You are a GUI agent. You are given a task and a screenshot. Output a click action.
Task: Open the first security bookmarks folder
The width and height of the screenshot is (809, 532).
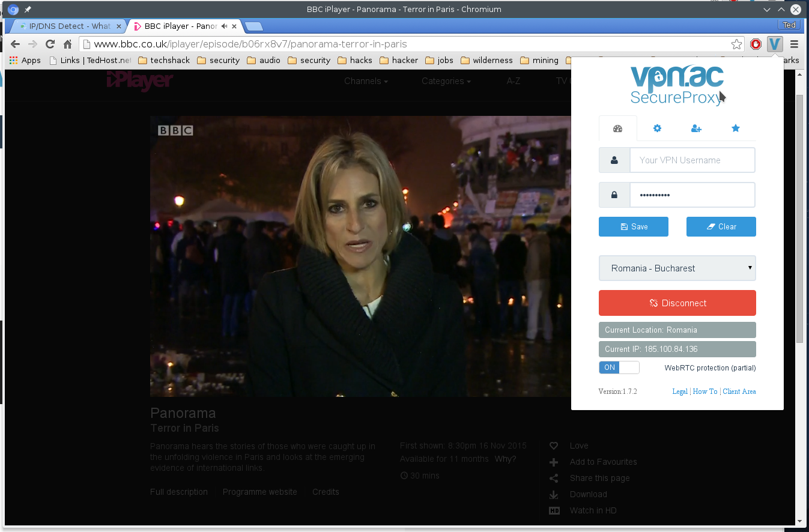tap(218, 60)
